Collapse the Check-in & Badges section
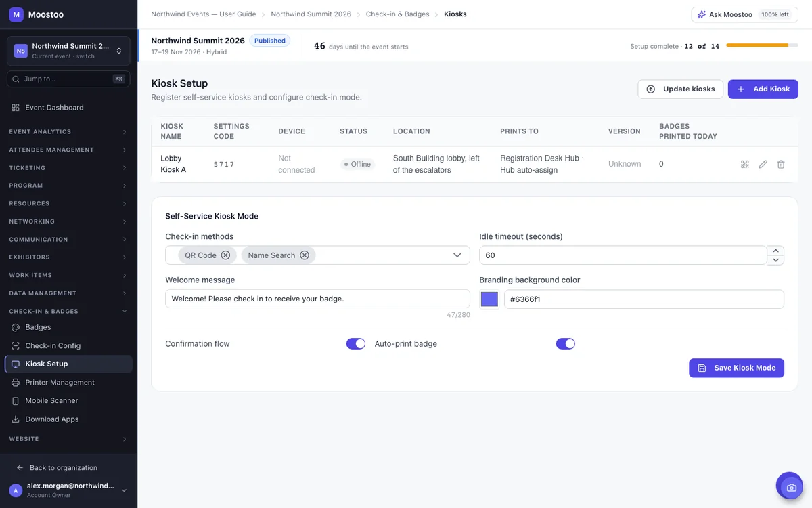This screenshot has width=812, height=508. [68, 311]
